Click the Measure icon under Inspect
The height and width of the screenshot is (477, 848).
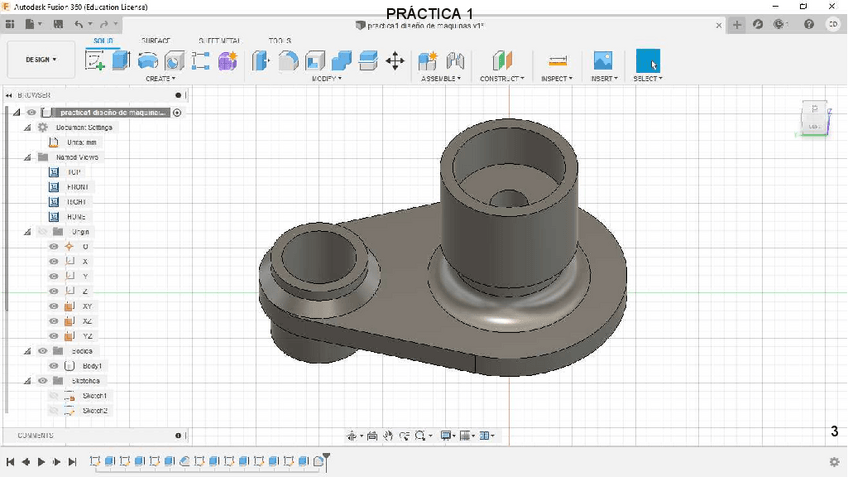558,61
